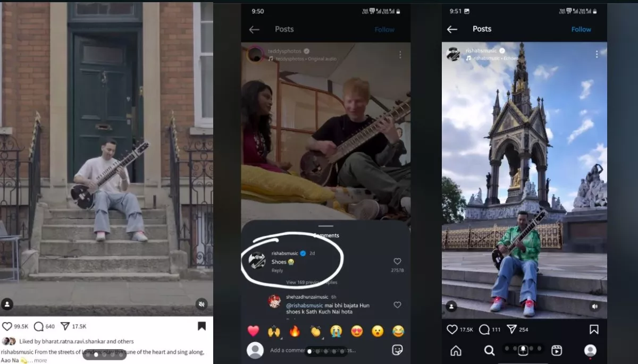
Task: Tap the fire emoji quick reaction
Action: click(x=295, y=331)
